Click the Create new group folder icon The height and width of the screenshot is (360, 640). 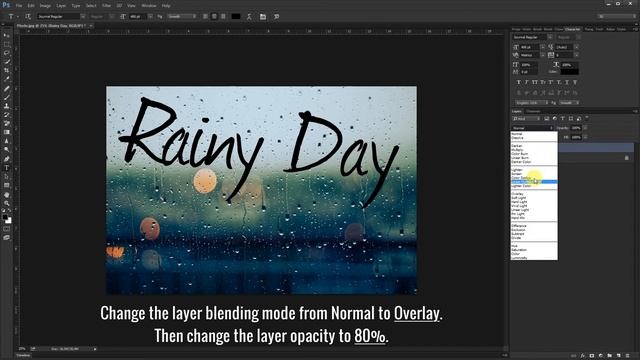pyautogui.click(x=609, y=356)
